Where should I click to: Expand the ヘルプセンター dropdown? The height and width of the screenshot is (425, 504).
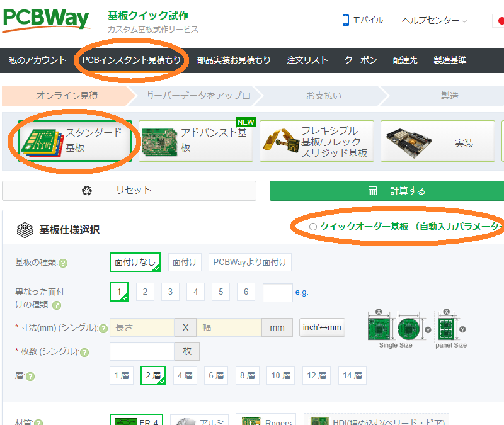pyautogui.click(x=434, y=20)
